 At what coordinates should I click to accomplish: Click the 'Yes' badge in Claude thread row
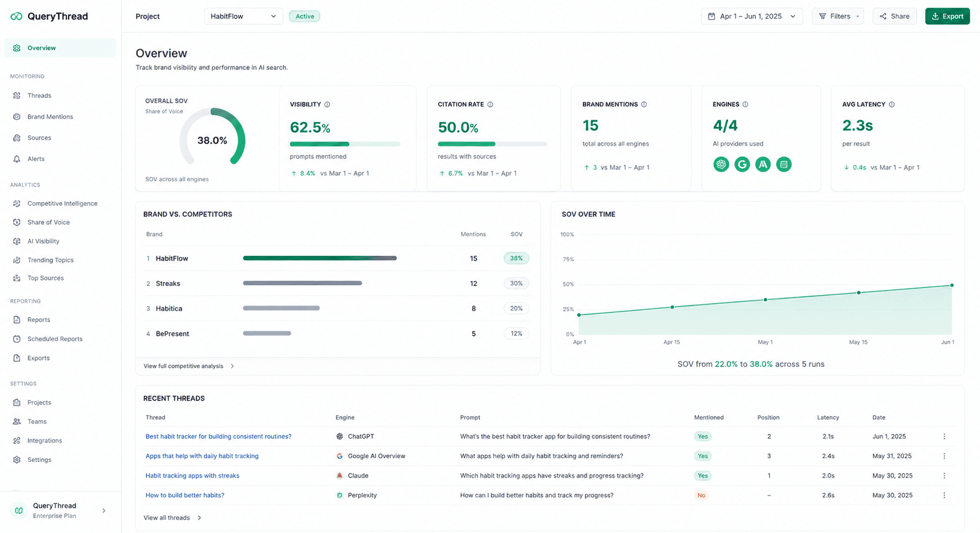click(703, 476)
